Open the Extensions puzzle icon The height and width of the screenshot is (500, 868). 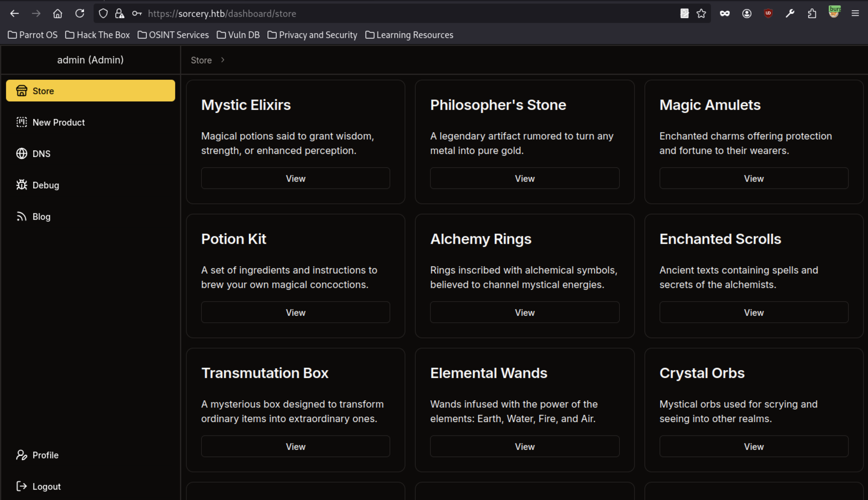[812, 14]
